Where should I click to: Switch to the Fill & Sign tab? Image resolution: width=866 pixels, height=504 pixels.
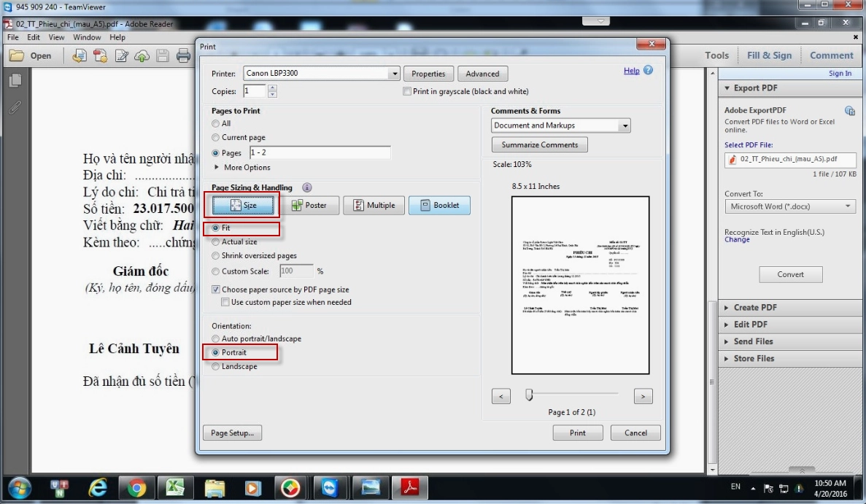(769, 55)
